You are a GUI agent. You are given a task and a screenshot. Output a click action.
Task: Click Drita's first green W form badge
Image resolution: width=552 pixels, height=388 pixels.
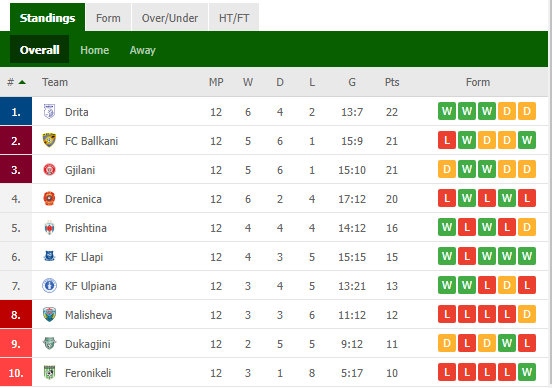coord(447,111)
